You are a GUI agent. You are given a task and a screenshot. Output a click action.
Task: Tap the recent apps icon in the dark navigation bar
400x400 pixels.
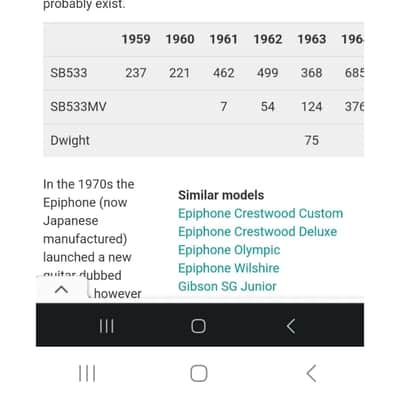(x=107, y=326)
